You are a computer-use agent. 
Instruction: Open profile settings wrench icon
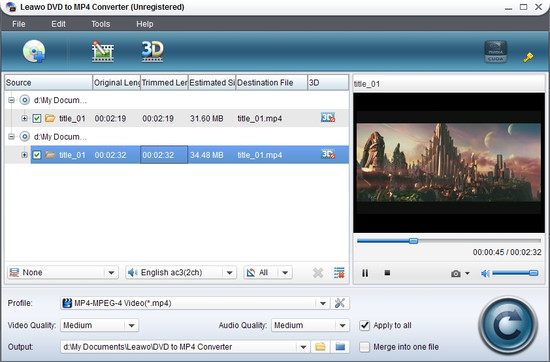340,303
